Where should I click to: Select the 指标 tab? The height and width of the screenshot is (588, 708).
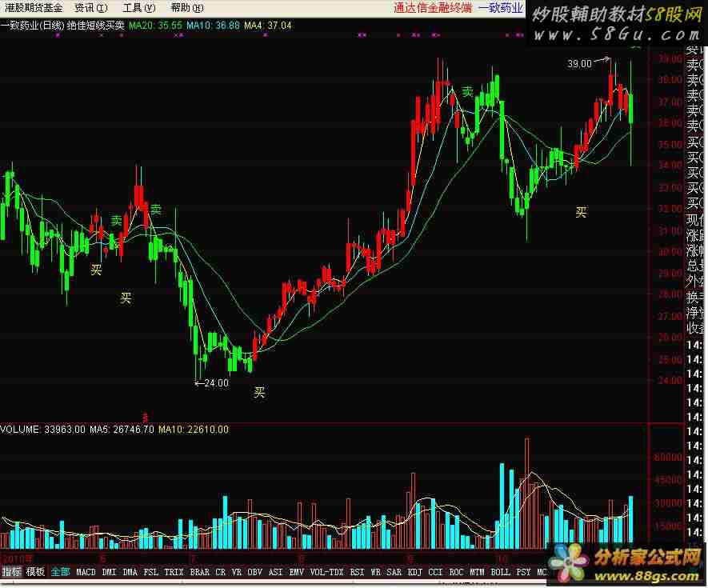pos(11,572)
